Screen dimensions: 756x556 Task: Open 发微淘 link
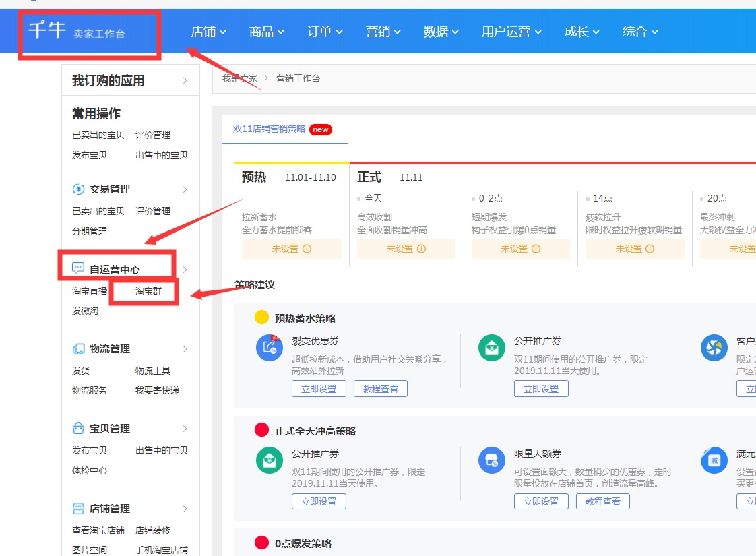(85, 311)
